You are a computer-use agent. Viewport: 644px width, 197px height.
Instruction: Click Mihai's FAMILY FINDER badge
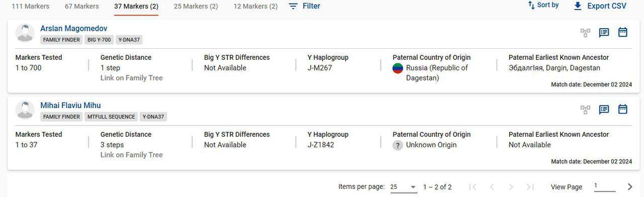tap(61, 117)
